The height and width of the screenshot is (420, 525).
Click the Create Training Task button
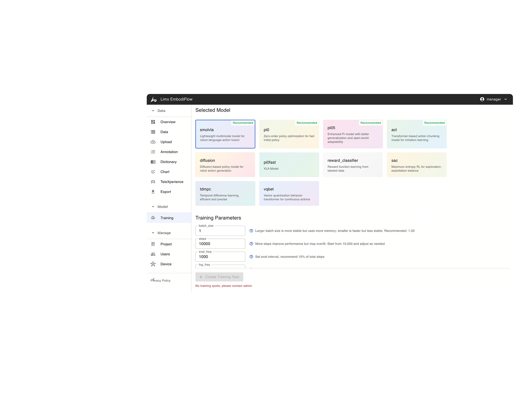pyautogui.click(x=219, y=277)
